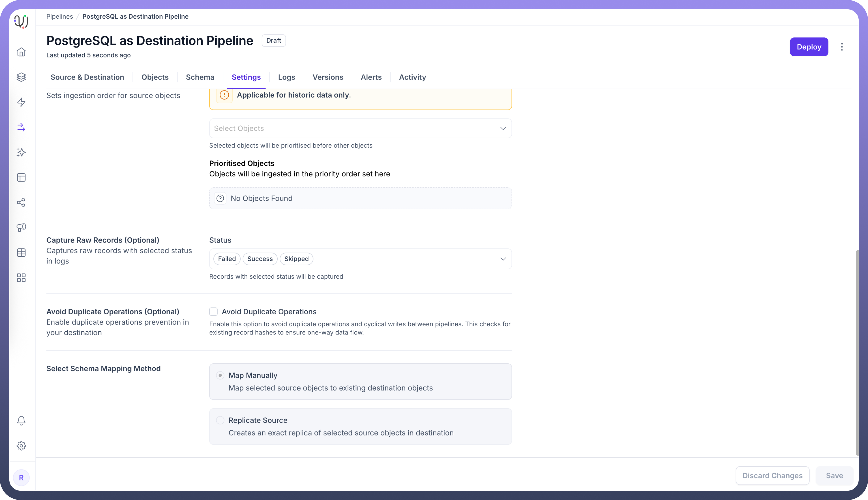Click the stacked layers sidebar icon

coord(21,77)
